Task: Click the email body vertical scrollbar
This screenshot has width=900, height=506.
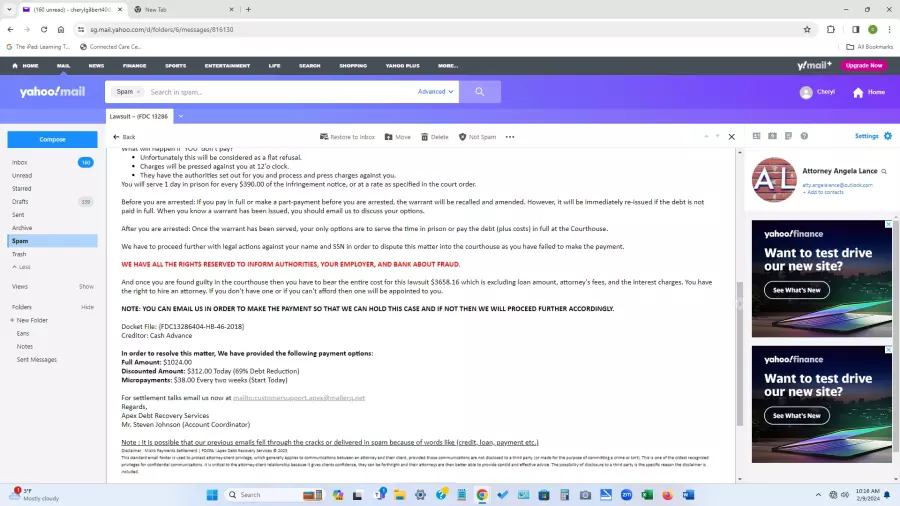Action: tap(739, 353)
